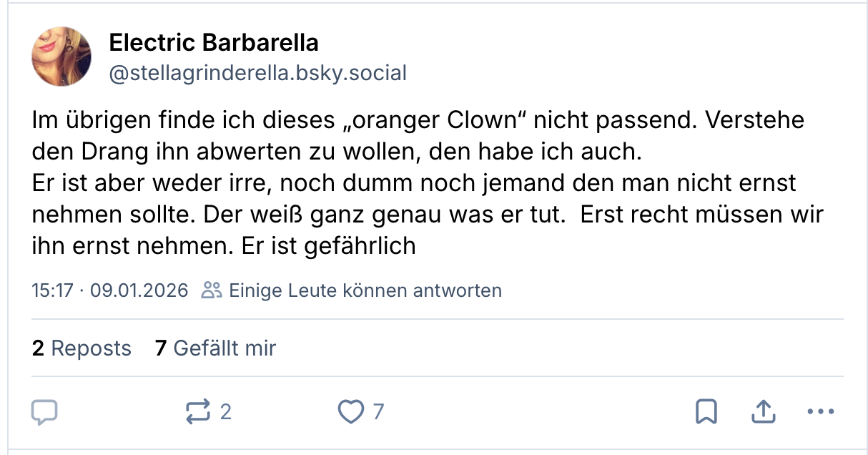This screenshot has height=455, width=868.
Task: Open Electric Barbarella's profile avatar
Action: (x=61, y=57)
